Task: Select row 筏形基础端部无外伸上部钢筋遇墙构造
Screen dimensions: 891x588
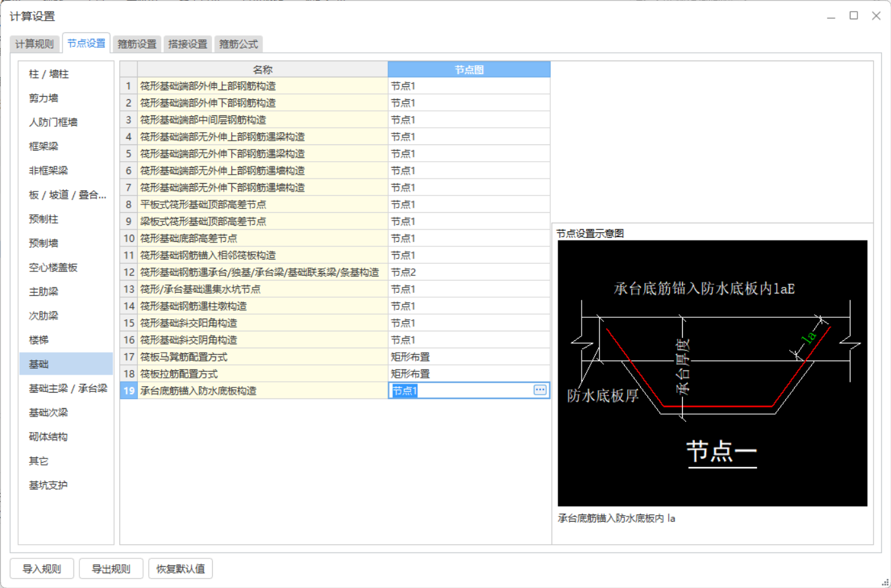Action: point(262,170)
